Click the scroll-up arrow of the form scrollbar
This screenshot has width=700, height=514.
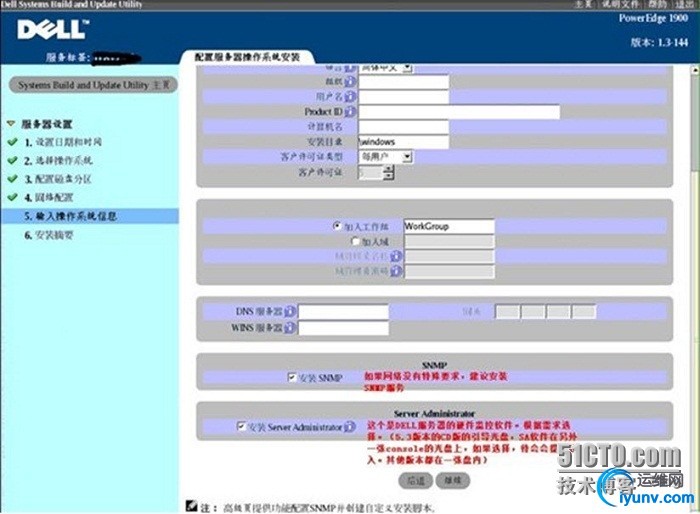(696, 70)
